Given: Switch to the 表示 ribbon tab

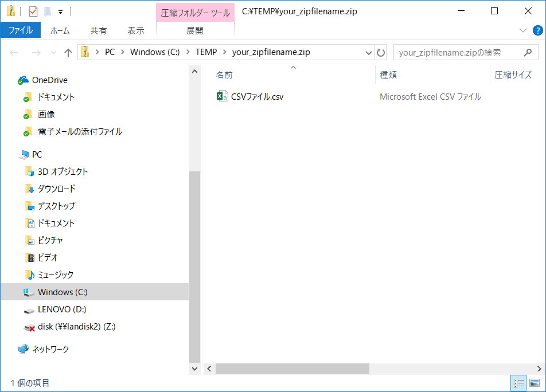Looking at the screenshot, I should (x=136, y=30).
